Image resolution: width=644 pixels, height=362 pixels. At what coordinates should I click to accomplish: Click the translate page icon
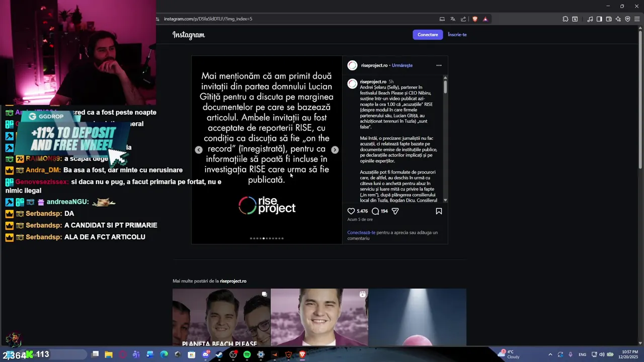click(x=453, y=19)
